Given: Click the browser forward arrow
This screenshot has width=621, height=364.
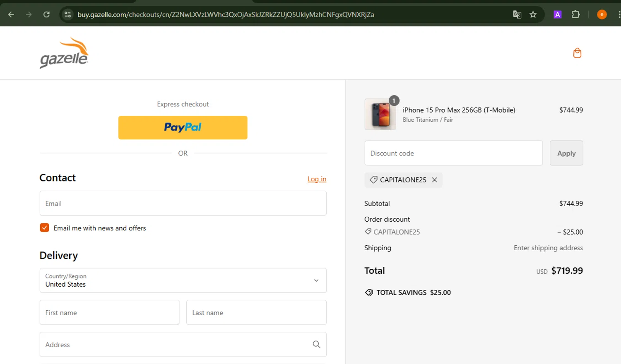Looking at the screenshot, I should 29,14.
